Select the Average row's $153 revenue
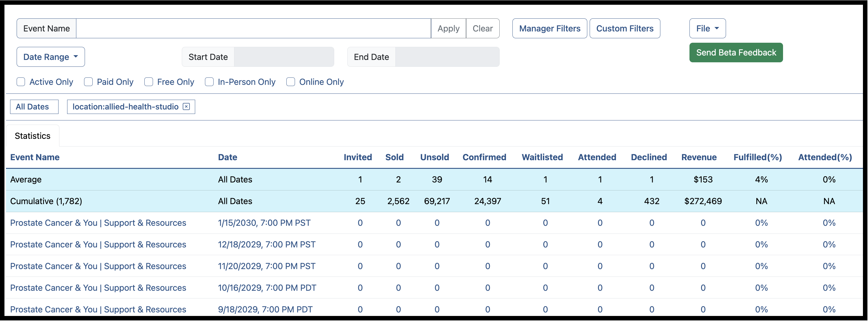868x321 pixels. (703, 179)
